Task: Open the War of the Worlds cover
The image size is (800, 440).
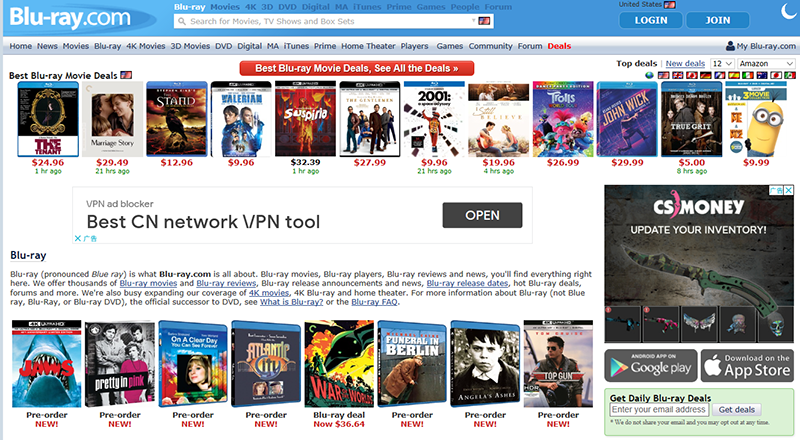Action: pos(339,363)
